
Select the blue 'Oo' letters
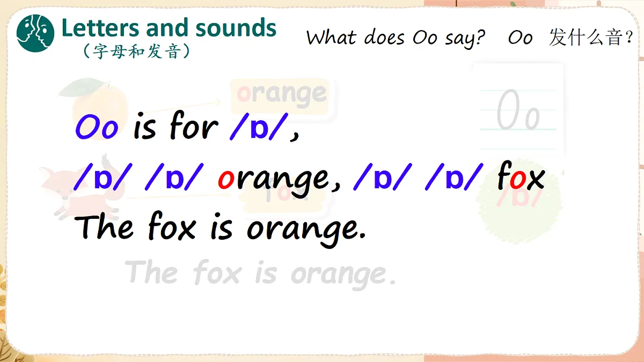click(97, 128)
